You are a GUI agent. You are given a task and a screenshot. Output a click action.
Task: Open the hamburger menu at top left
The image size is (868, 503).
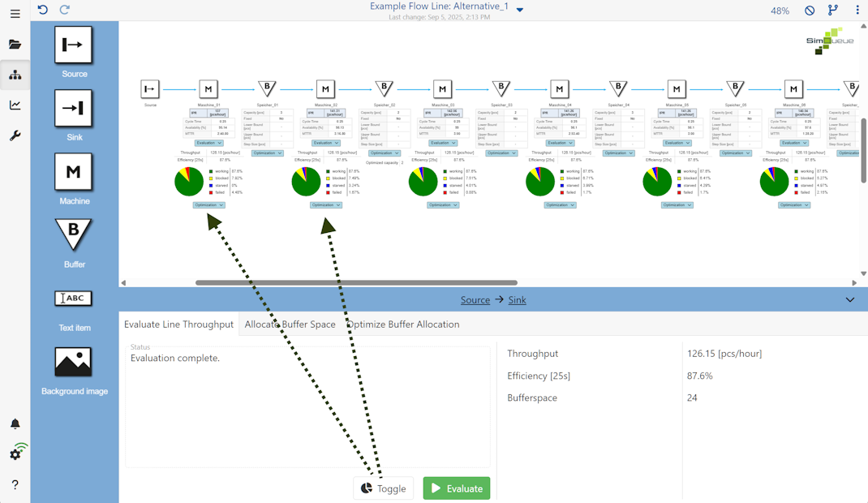15,13
